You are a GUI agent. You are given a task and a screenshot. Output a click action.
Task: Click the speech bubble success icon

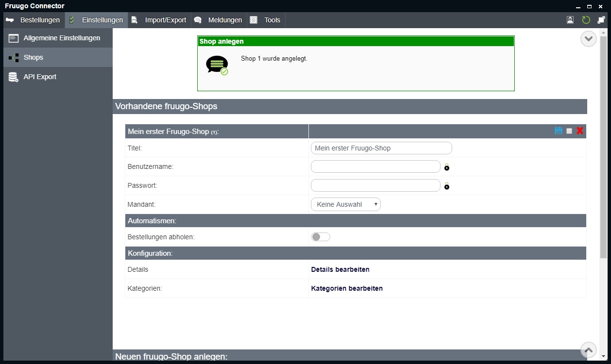(x=217, y=65)
